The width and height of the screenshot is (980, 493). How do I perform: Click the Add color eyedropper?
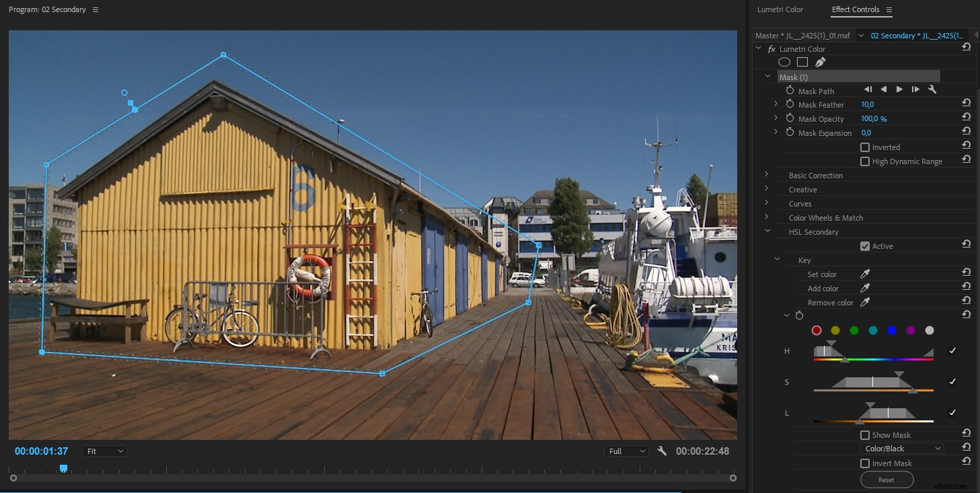(866, 288)
